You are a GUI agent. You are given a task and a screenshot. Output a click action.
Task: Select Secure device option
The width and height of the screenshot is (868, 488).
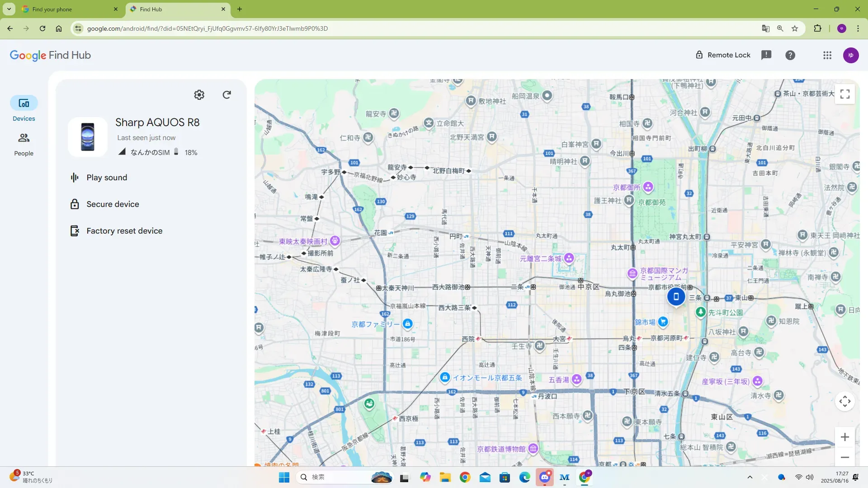[113, 204]
